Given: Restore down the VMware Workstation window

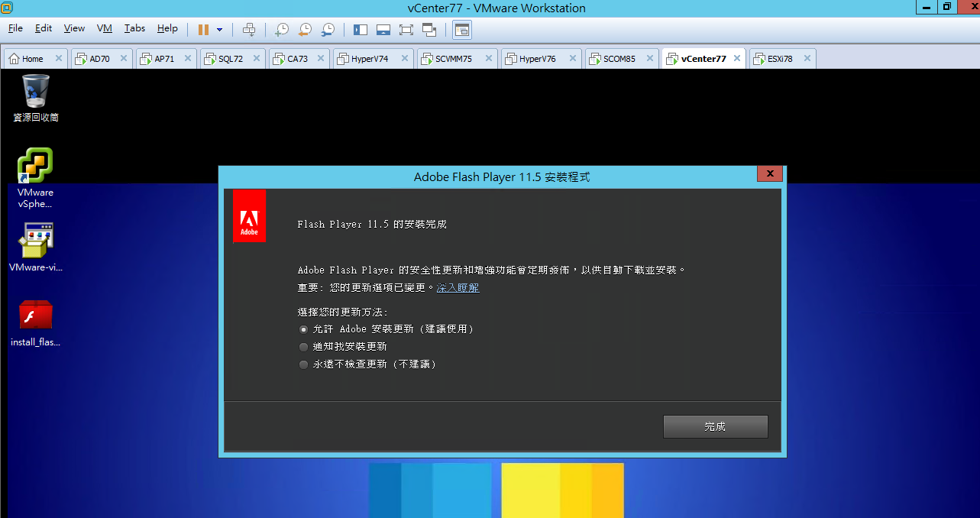Looking at the screenshot, I should point(947,7).
